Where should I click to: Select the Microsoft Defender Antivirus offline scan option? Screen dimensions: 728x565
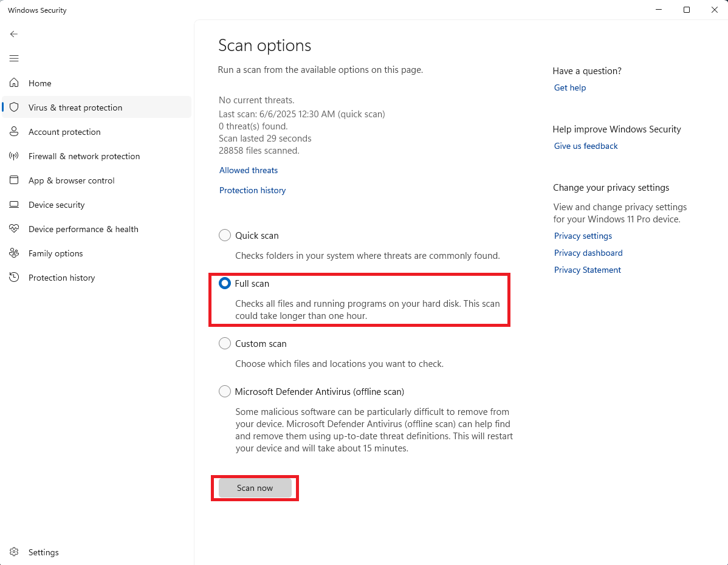point(225,391)
